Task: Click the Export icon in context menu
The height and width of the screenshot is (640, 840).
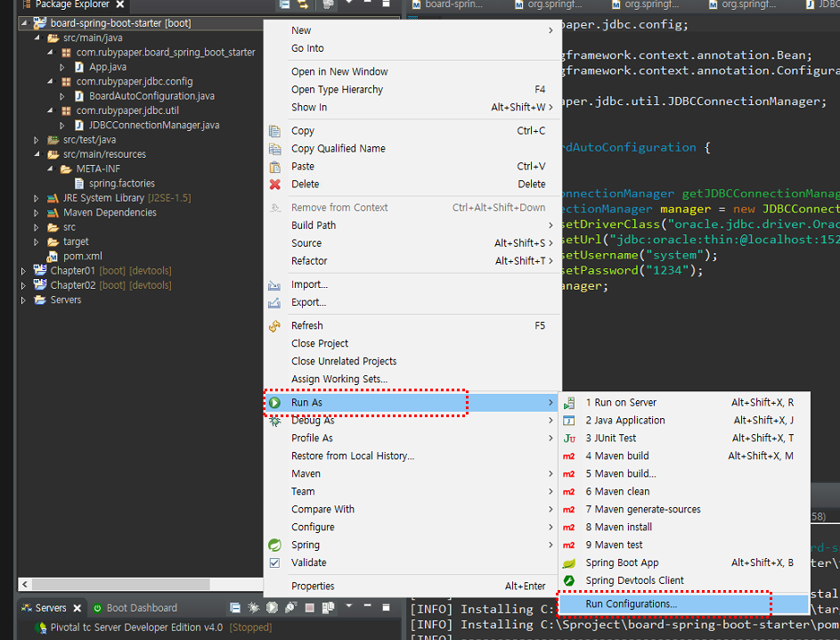Action: pyautogui.click(x=274, y=303)
